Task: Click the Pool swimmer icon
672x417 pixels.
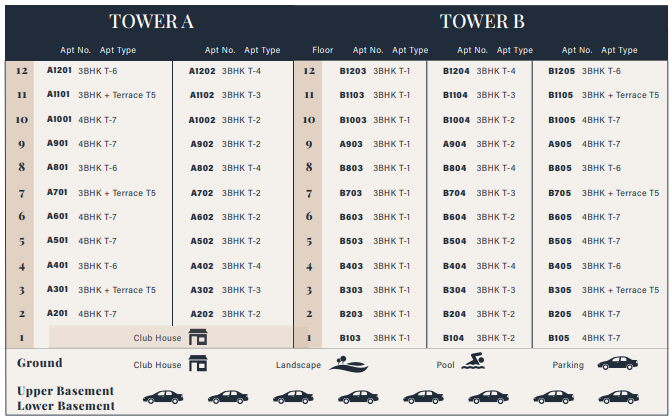Action: [473, 361]
